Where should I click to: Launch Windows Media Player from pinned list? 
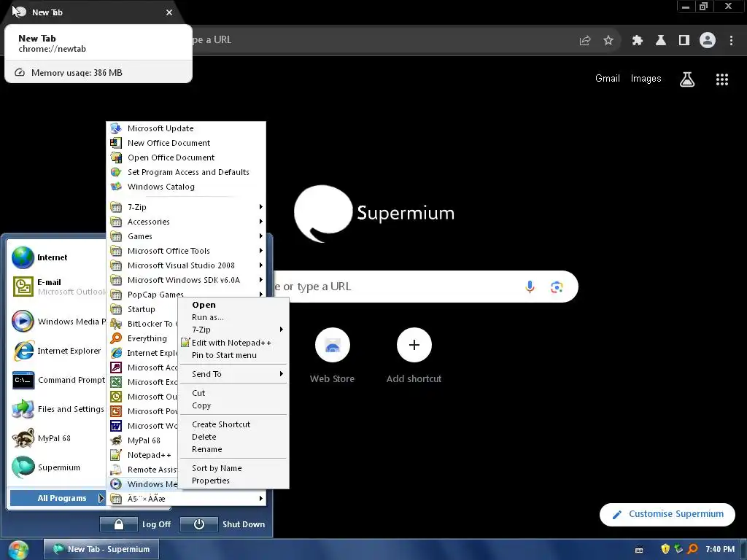coord(57,322)
